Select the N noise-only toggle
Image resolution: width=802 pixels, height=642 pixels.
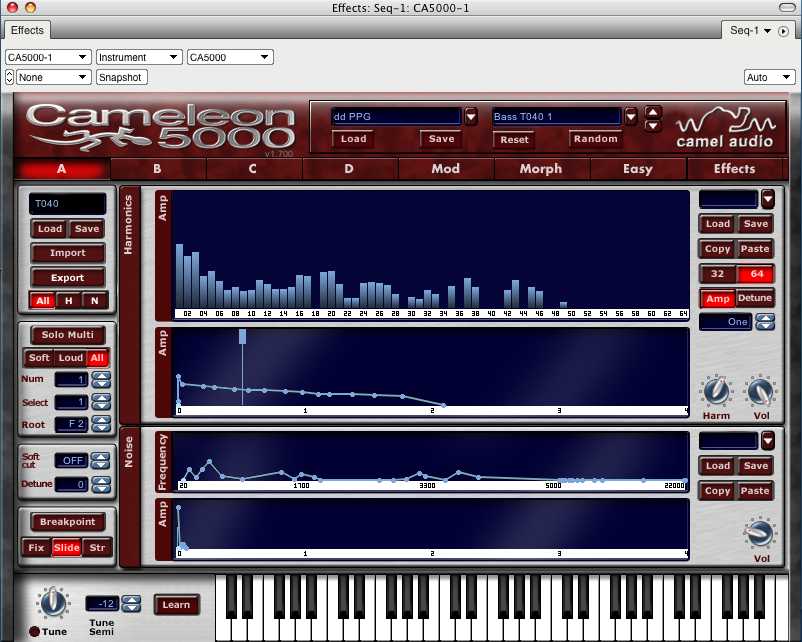click(x=95, y=301)
